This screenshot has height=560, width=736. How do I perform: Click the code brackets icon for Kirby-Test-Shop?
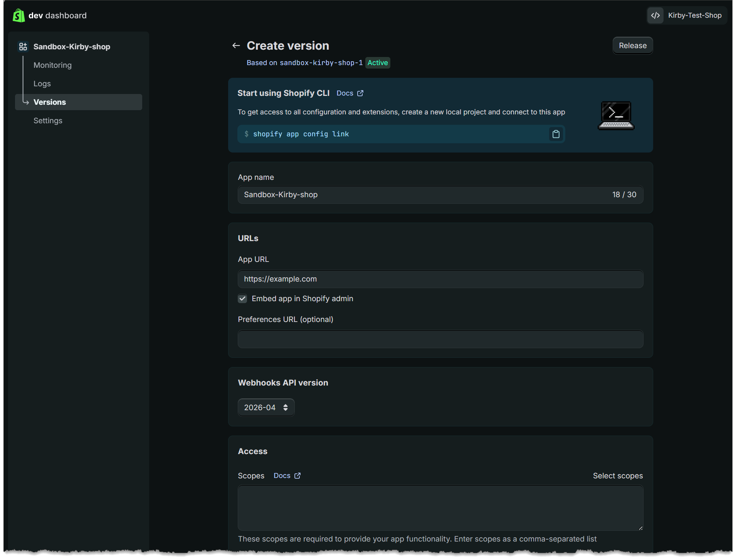point(655,15)
